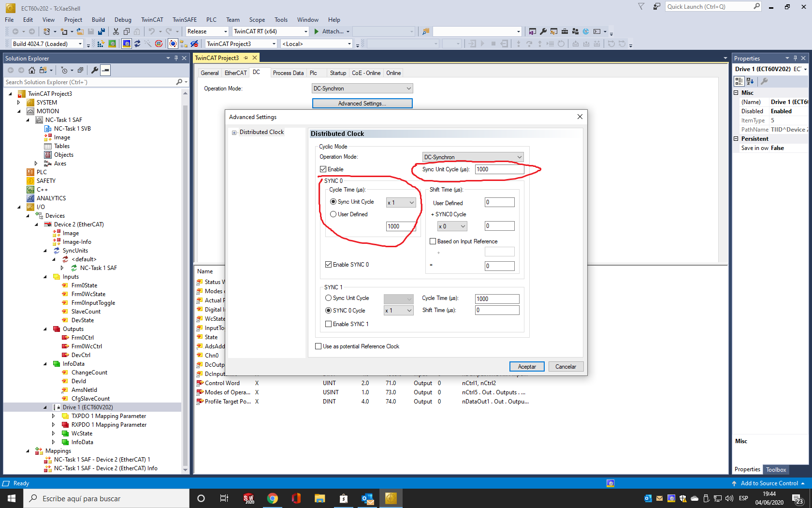Click the Toggle Free Run State icon

159,44
